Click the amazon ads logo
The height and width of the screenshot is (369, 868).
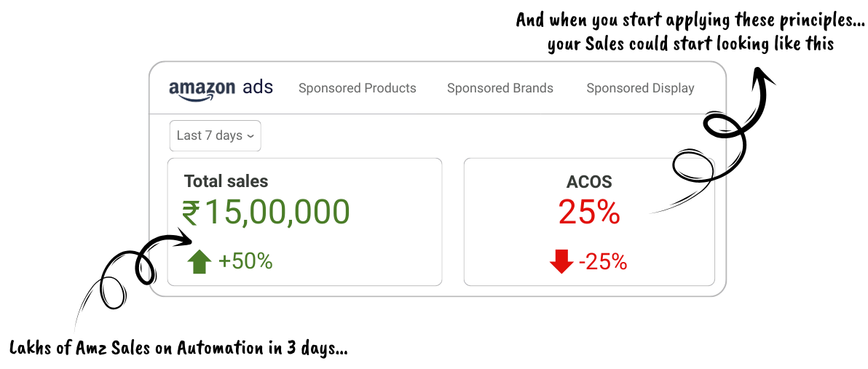coord(221,89)
